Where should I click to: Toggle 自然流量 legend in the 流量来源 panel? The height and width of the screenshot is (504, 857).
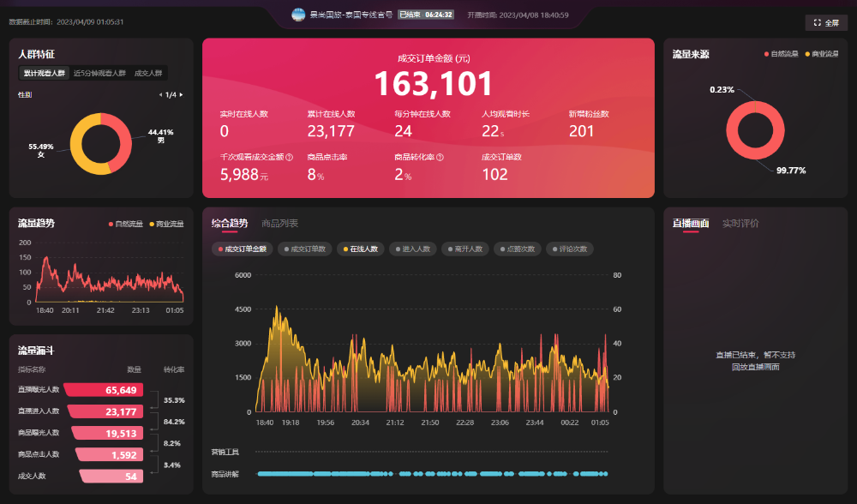(x=781, y=54)
